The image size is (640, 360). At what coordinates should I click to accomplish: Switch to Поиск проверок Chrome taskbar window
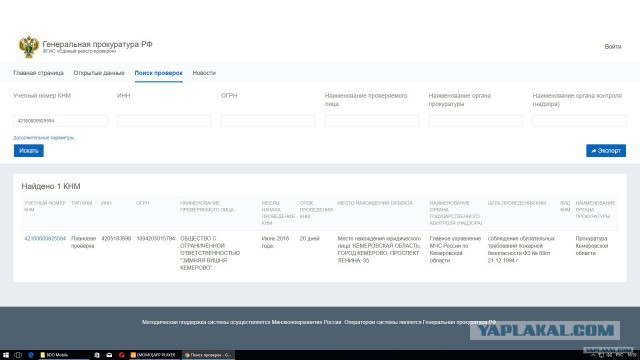click(x=208, y=355)
